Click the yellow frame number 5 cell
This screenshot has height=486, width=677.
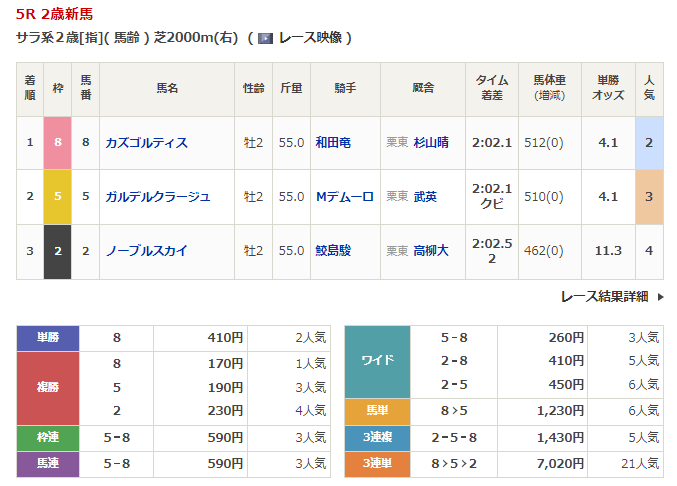[x=58, y=197]
